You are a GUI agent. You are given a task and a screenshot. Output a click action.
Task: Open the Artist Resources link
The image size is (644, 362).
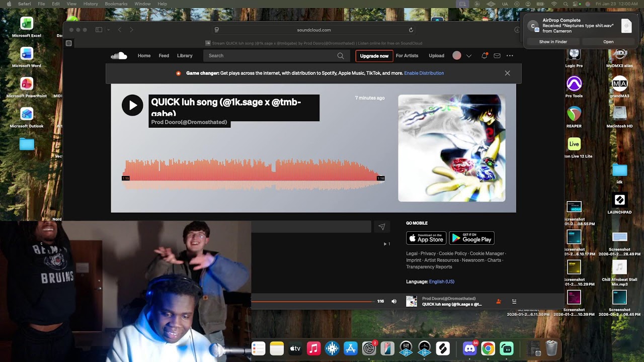pos(441,260)
